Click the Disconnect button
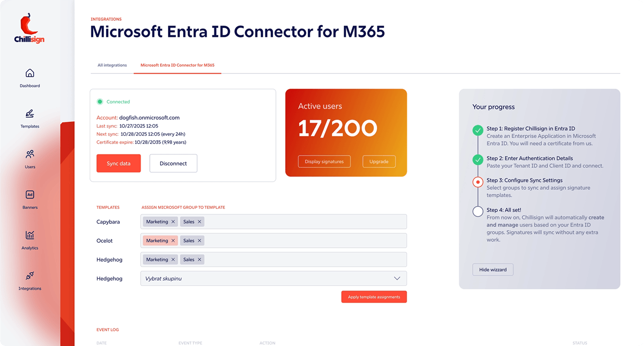 (173, 163)
